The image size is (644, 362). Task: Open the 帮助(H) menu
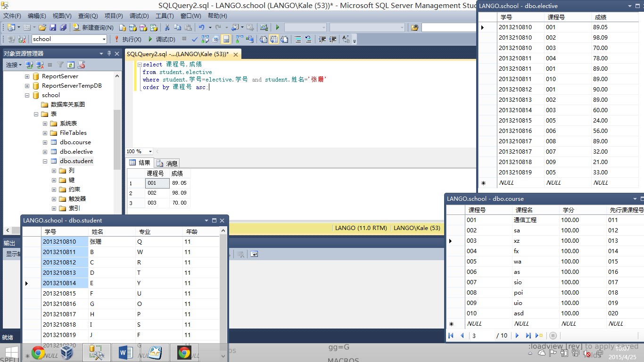pyautogui.click(x=216, y=16)
